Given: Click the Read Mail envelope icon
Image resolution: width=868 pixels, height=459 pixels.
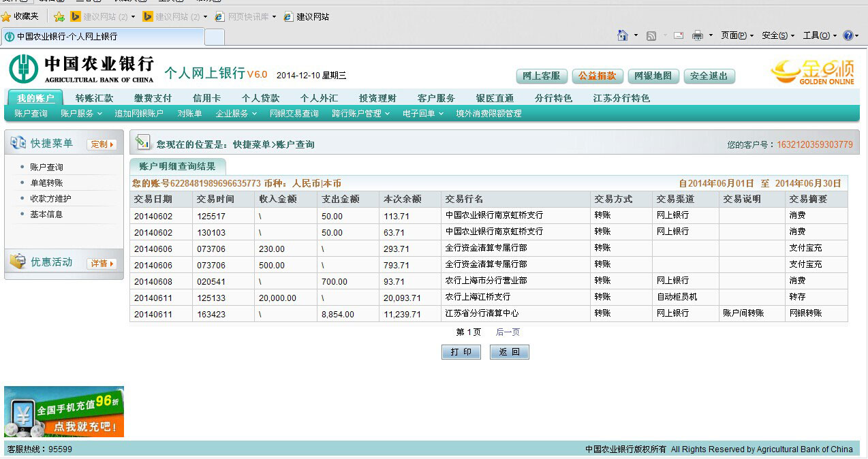Looking at the screenshot, I should [679, 35].
